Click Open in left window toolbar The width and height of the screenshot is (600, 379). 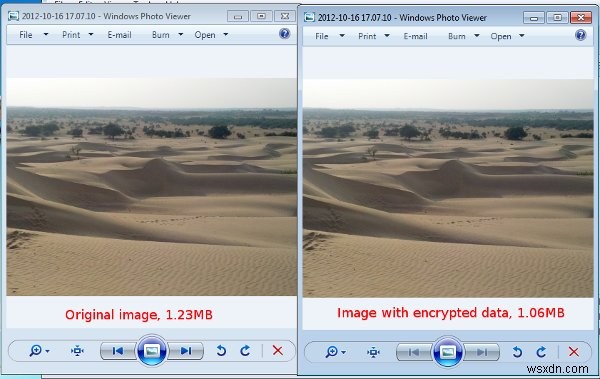[x=205, y=35]
